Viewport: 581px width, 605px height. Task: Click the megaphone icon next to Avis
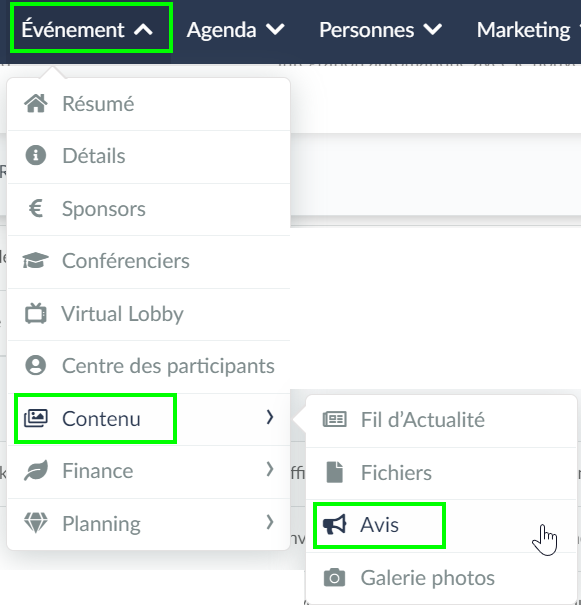[334, 525]
